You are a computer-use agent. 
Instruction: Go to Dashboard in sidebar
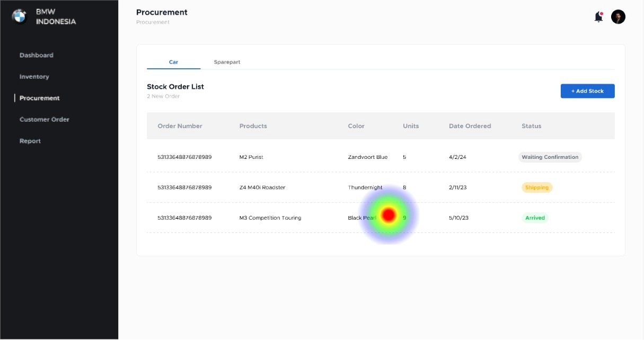tap(37, 55)
